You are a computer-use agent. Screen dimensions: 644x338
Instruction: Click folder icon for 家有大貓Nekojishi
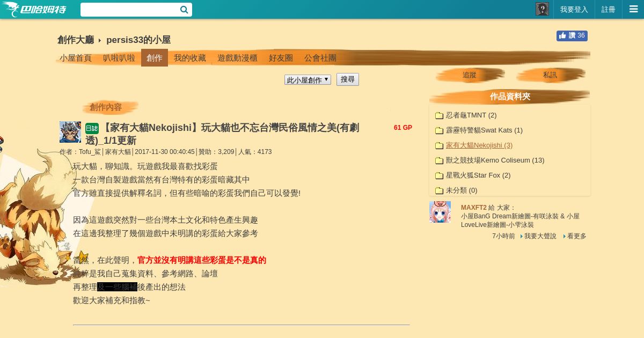click(439, 145)
